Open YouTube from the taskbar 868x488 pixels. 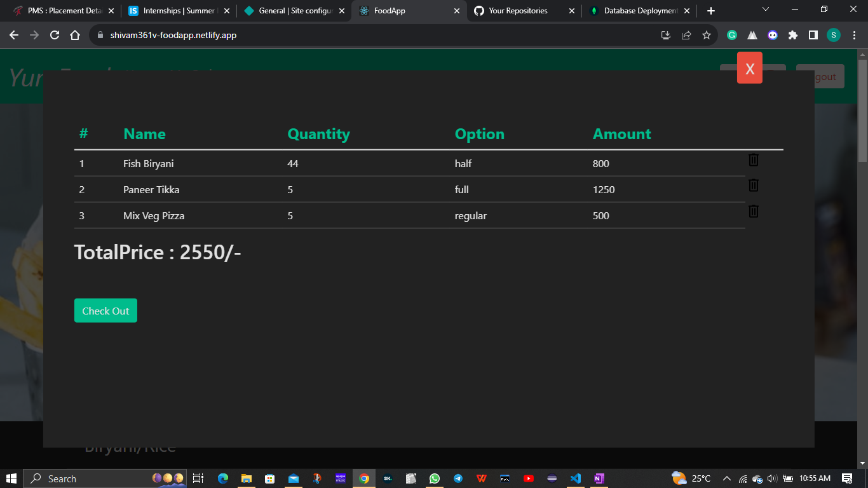[x=528, y=478]
